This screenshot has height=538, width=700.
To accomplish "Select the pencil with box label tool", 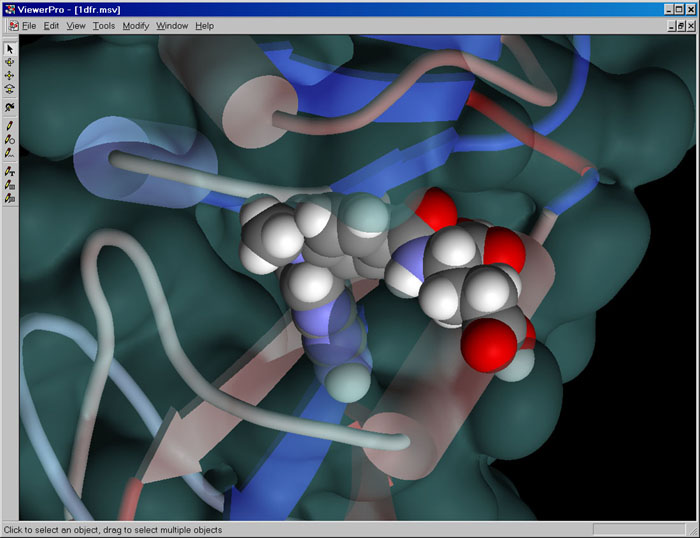I will coord(10,184).
